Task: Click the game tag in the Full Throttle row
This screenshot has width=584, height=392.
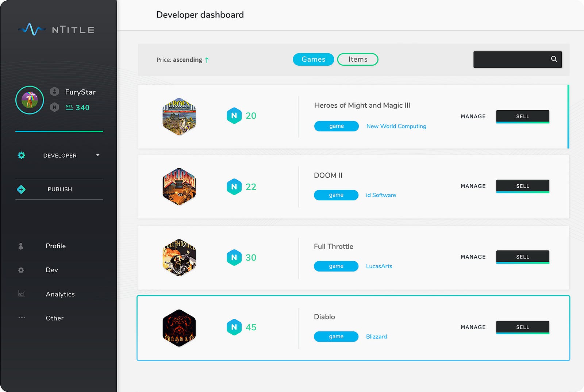Action: click(x=336, y=266)
